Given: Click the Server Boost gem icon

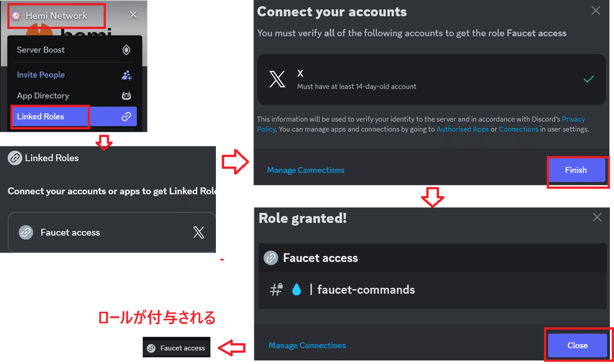Looking at the screenshot, I should (126, 50).
